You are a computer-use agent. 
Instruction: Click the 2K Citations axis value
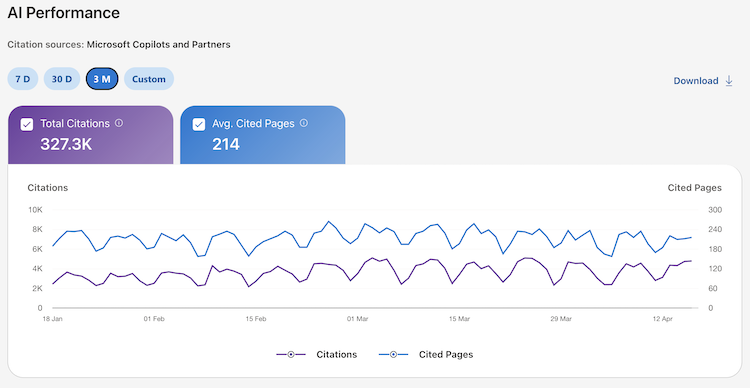click(x=37, y=288)
